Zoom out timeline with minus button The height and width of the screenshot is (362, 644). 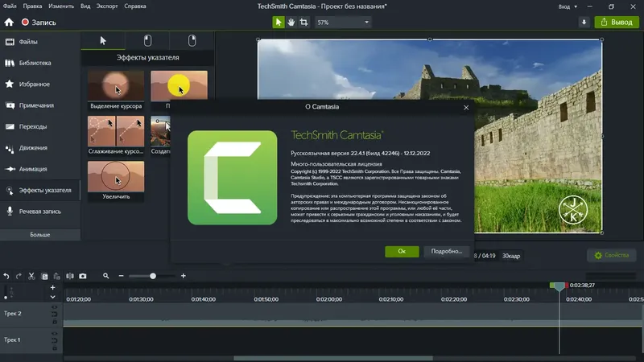pyautogui.click(x=122, y=276)
